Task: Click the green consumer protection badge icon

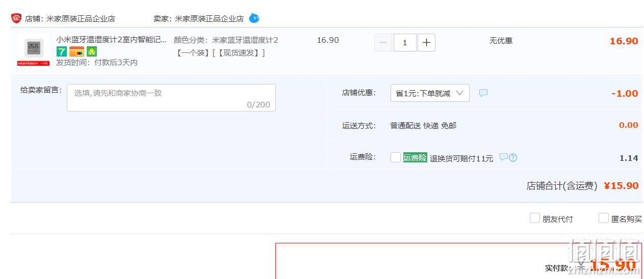Action: [92, 51]
